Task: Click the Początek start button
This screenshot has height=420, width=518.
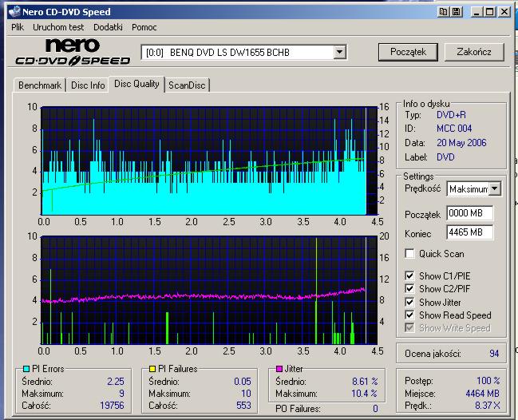Action: (408, 52)
